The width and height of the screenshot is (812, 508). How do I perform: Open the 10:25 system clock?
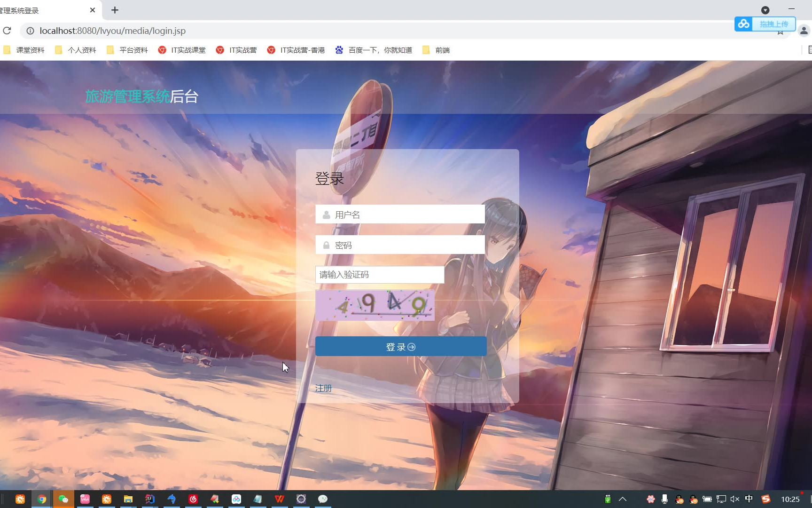790,500
